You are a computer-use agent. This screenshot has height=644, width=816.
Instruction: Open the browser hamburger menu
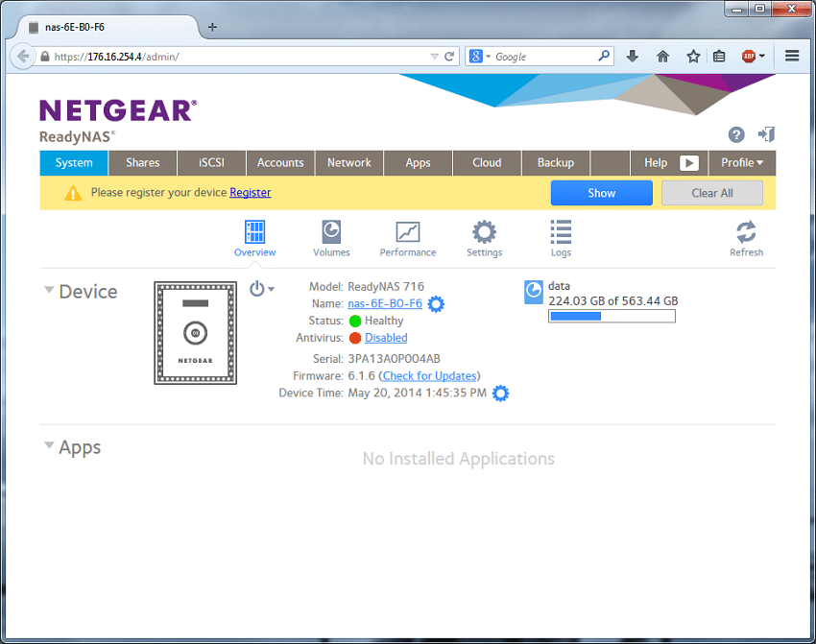[x=792, y=56]
